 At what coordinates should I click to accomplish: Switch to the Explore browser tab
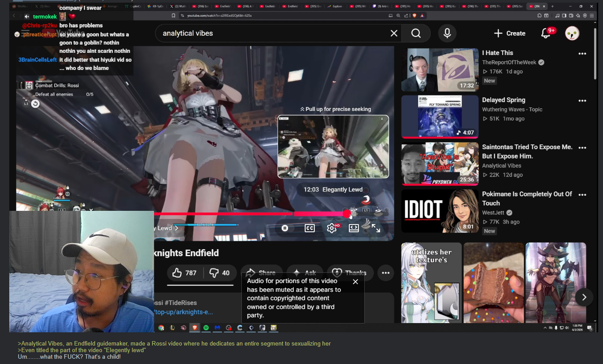pyautogui.click(x=336, y=7)
